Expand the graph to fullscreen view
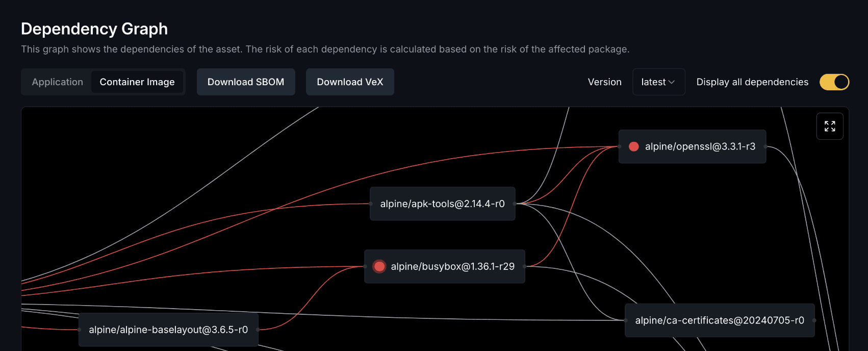The height and width of the screenshot is (351, 868). tap(830, 126)
